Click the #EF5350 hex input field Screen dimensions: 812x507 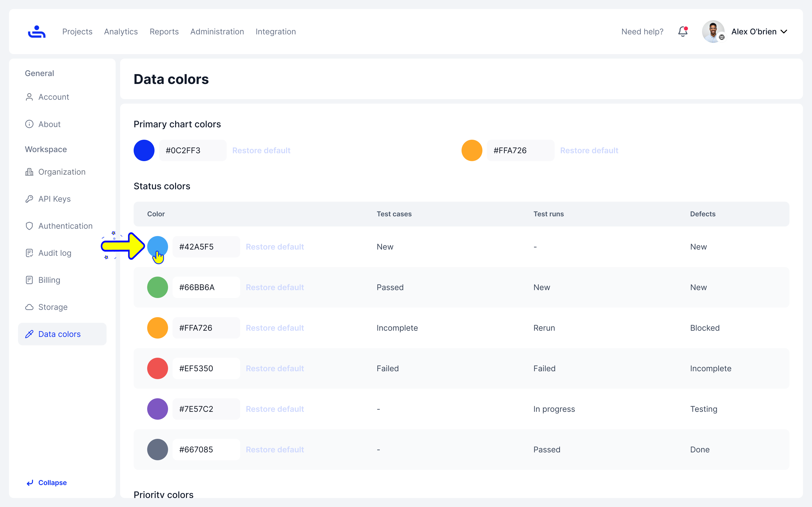pyautogui.click(x=206, y=368)
